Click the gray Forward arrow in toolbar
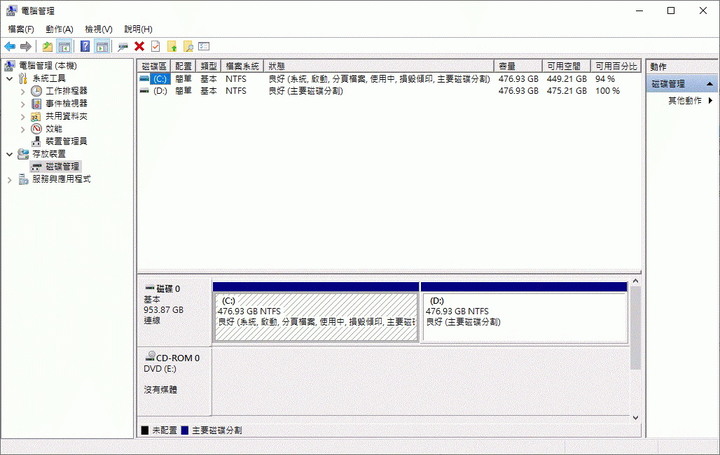This screenshot has height=455, width=720. pyautogui.click(x=26, y=46)
